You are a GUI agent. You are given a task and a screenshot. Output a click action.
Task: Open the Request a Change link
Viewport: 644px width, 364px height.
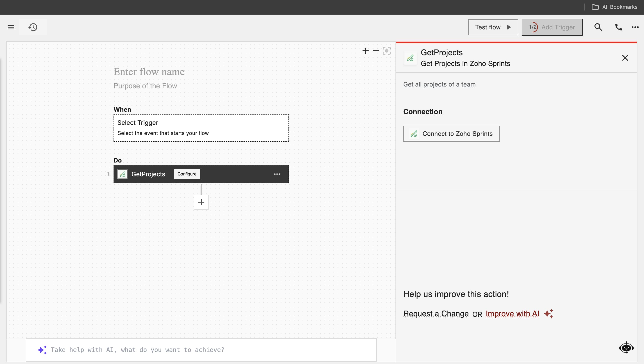[436, 314]
